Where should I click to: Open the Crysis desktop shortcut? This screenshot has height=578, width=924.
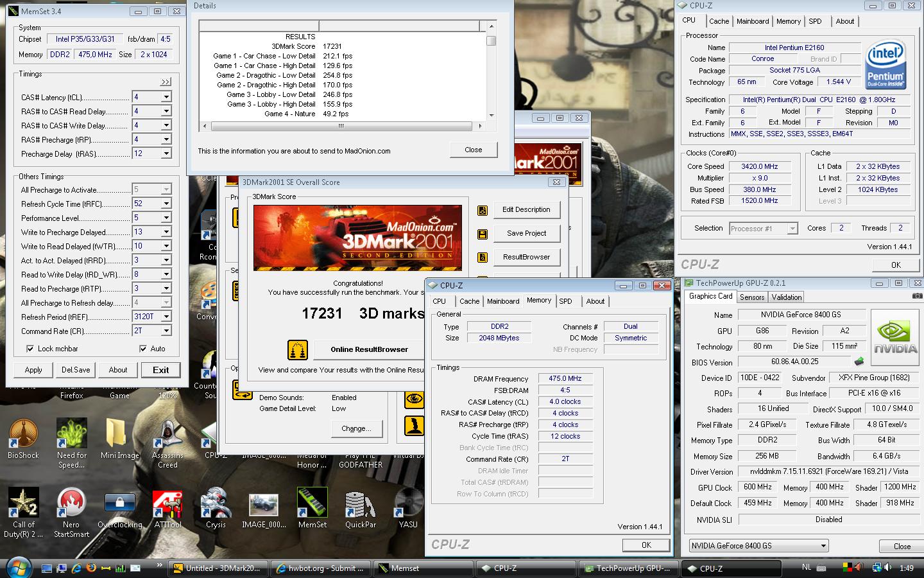click(216, 508)
